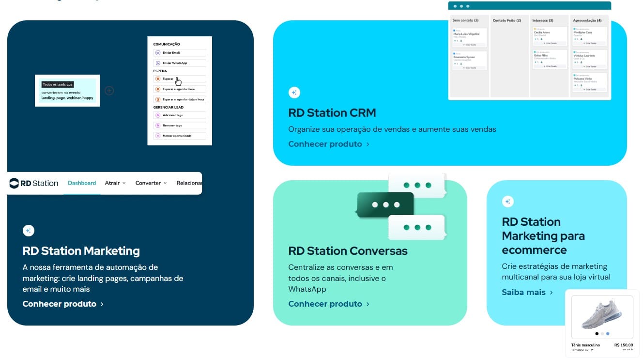644x358 pixels.
Task: Click the 'Apresentação (4)' column header
Action: click(x=587, y=20)
